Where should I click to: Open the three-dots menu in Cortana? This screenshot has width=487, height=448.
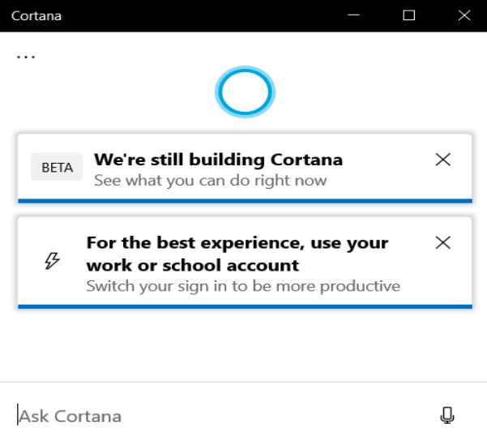pyautogui.click(x=26, y=58)
